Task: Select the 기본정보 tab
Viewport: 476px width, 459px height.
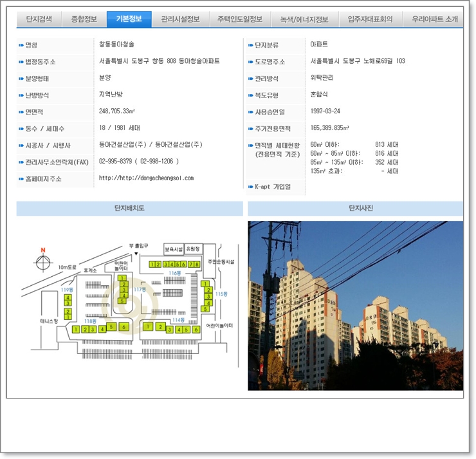Action: pyautogui.click(x=129, y=19)
